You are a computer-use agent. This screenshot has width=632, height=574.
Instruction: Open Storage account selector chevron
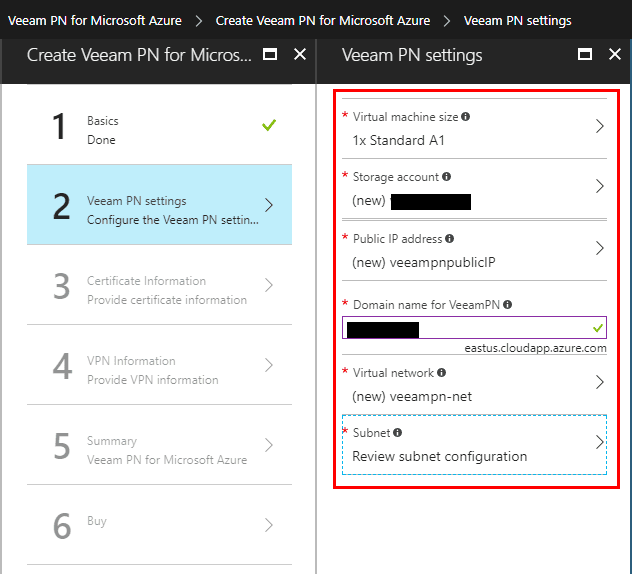600,186
